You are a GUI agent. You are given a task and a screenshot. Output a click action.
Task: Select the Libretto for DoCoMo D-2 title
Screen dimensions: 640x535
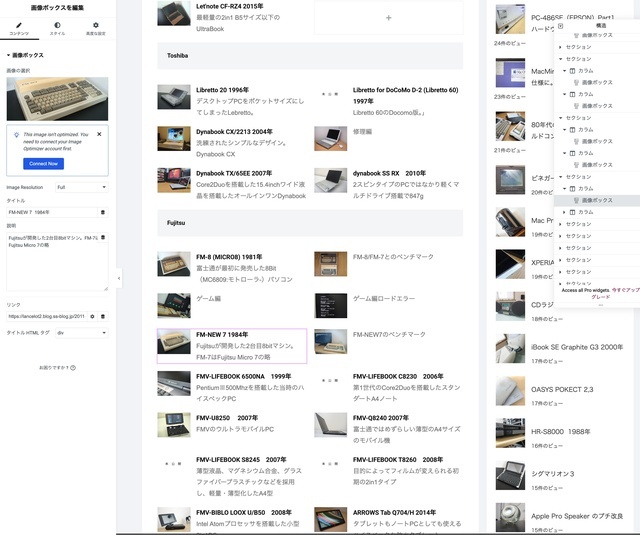click(x=405, y=95)
